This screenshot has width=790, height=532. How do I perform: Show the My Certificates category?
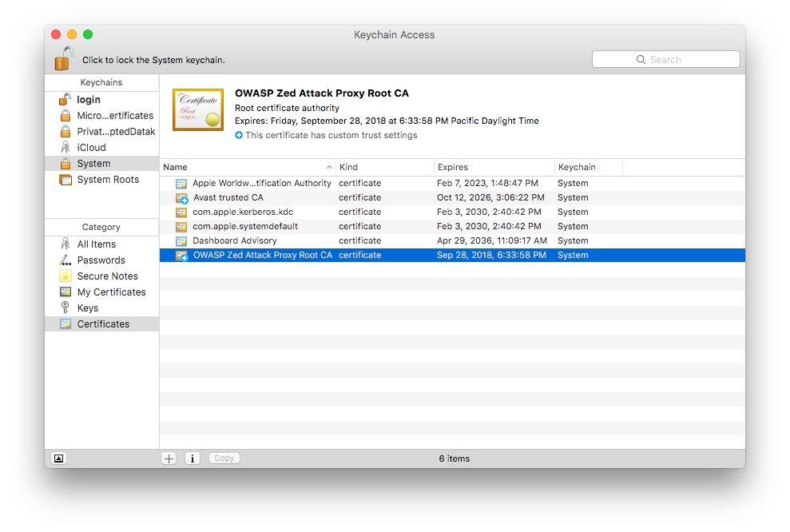(x=101, y=292)
